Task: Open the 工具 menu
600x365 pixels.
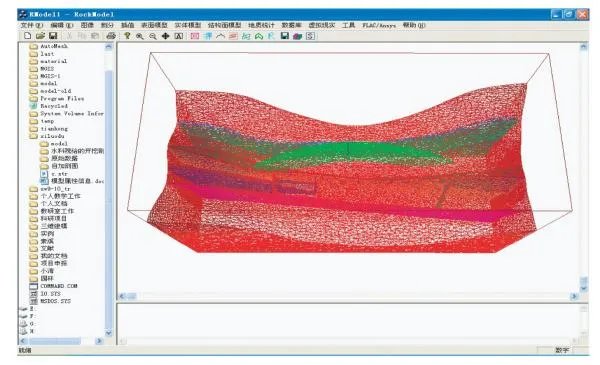Action: (349, 25)
